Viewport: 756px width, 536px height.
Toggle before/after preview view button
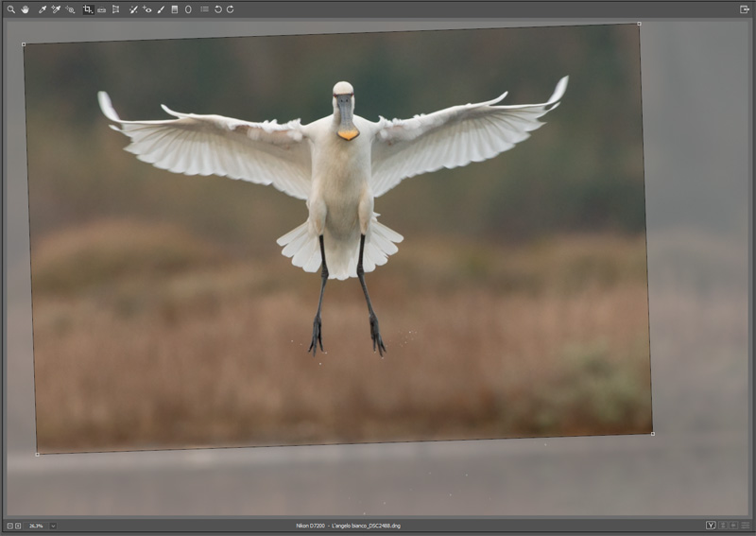pos(711,526)
